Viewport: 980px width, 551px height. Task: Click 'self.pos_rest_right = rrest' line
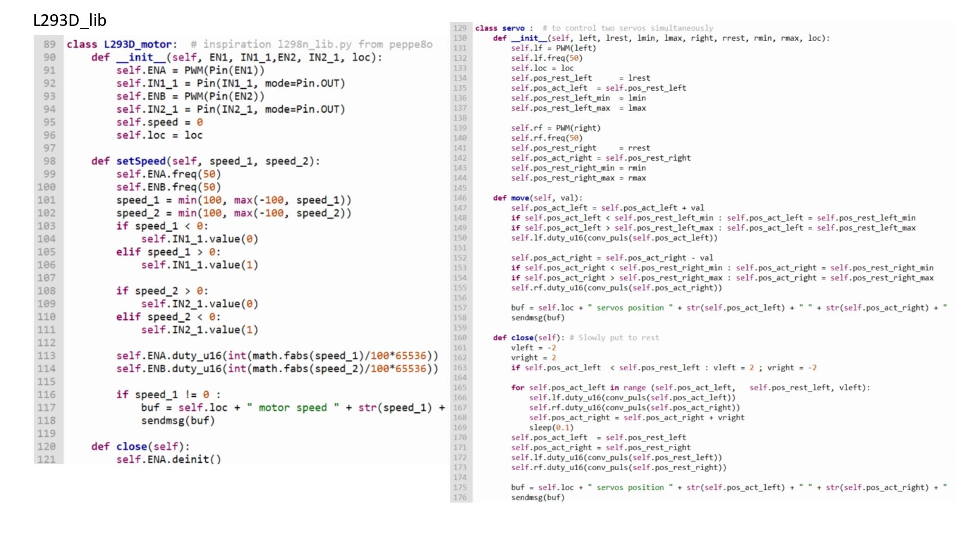[581, 148]
